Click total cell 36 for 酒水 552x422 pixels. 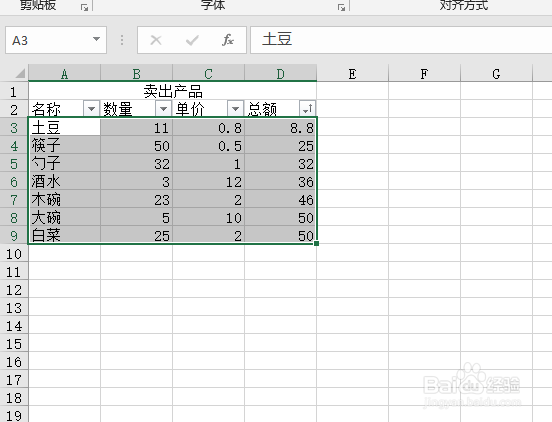[281, 181]
